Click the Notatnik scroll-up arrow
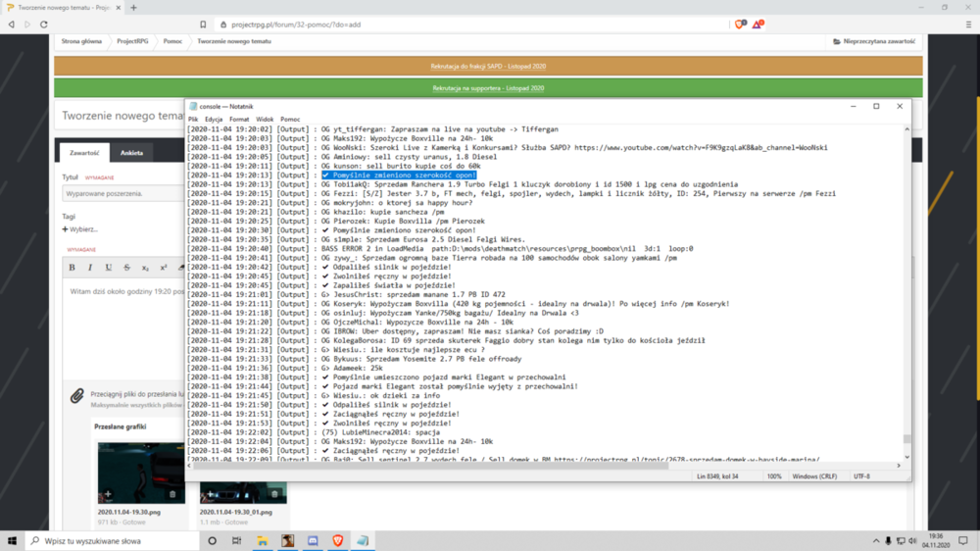Image resolution: width=980 pixels, height=551 pixels. click(906, 128)
